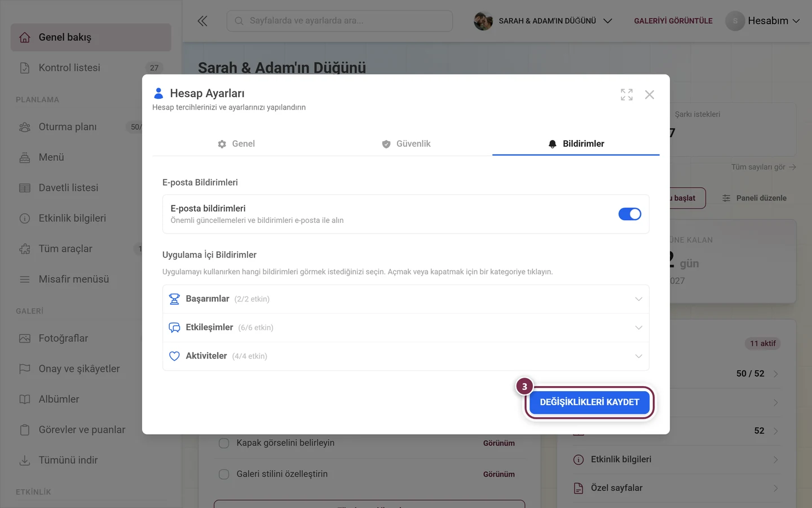Focus the Sayfalarda ve ayarlarda ara search field
This screenshot has height=508, width=812.
coord(339,21)
